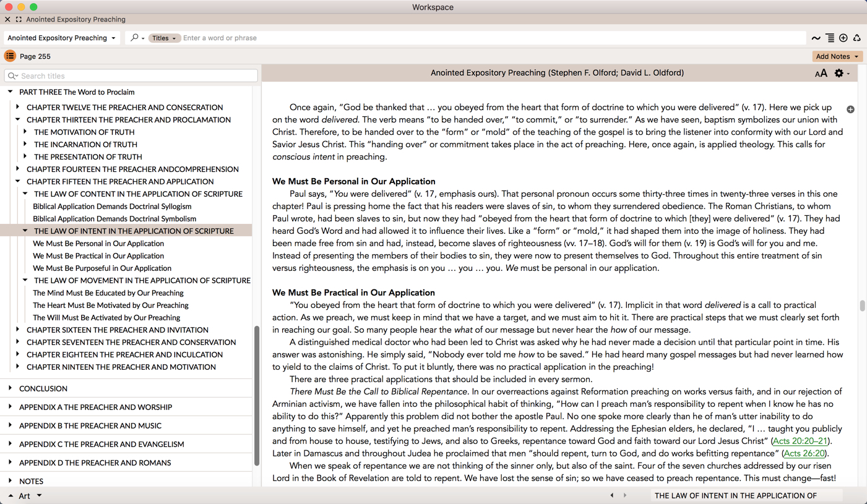This screenshot has width=867, height=504.
Task: Click the orange table of contents icon
Action: (10, 56)
